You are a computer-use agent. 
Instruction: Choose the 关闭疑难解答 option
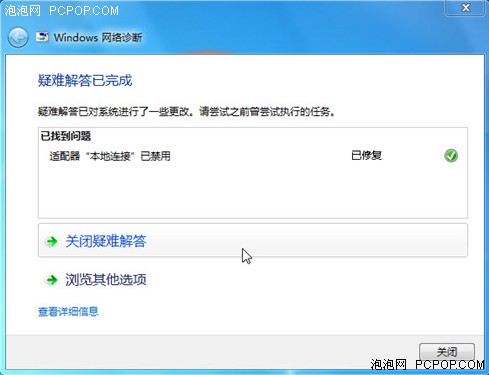point(253,240)
